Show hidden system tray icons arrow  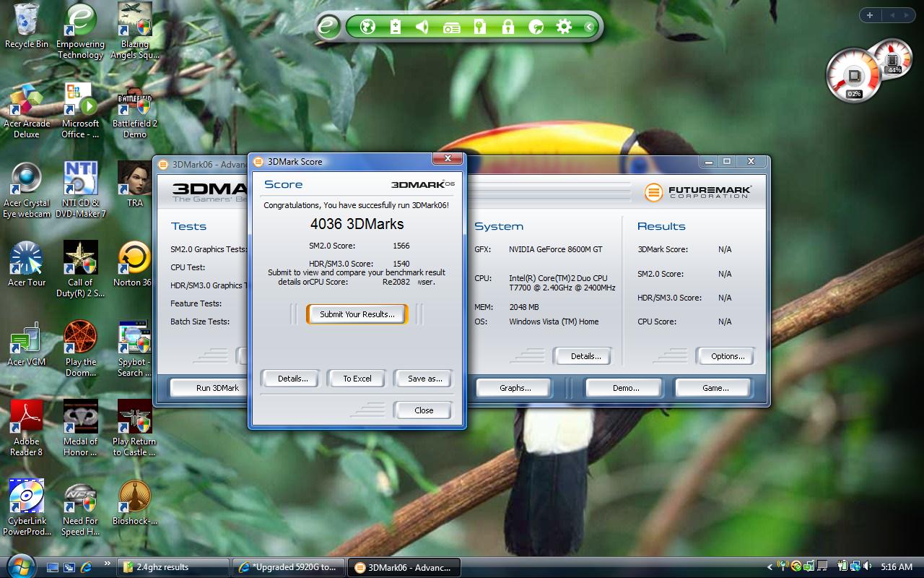point(770,567)
